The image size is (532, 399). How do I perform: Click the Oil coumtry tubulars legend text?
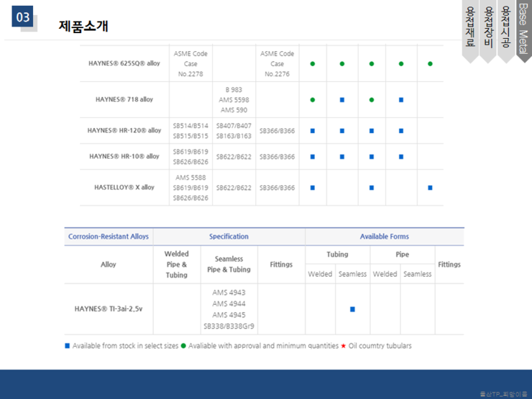[x=380, y=346]
